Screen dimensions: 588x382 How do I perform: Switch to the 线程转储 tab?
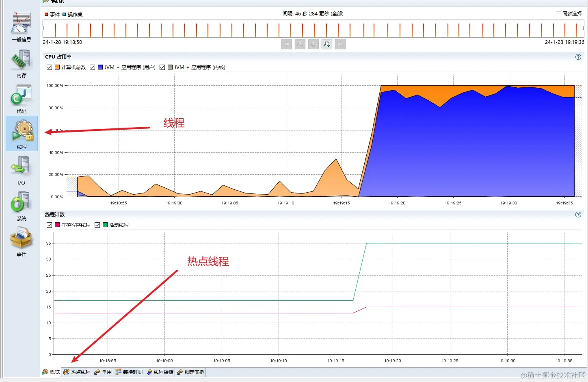(x=160, y=372)
